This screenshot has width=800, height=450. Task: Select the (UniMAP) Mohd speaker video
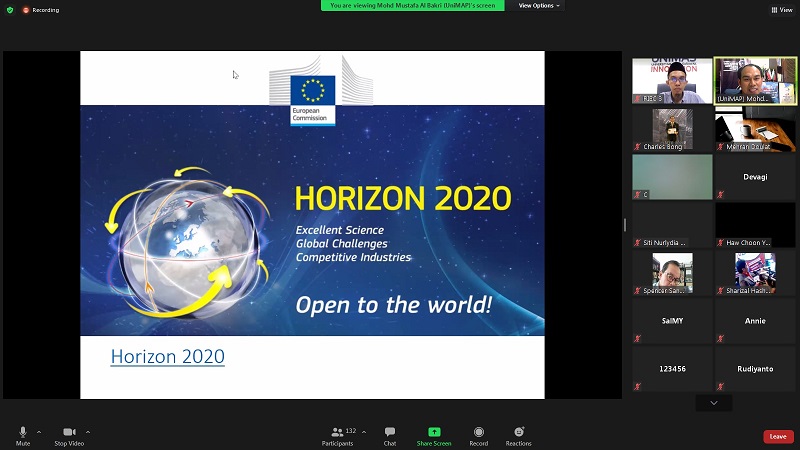tap(755, 81)
